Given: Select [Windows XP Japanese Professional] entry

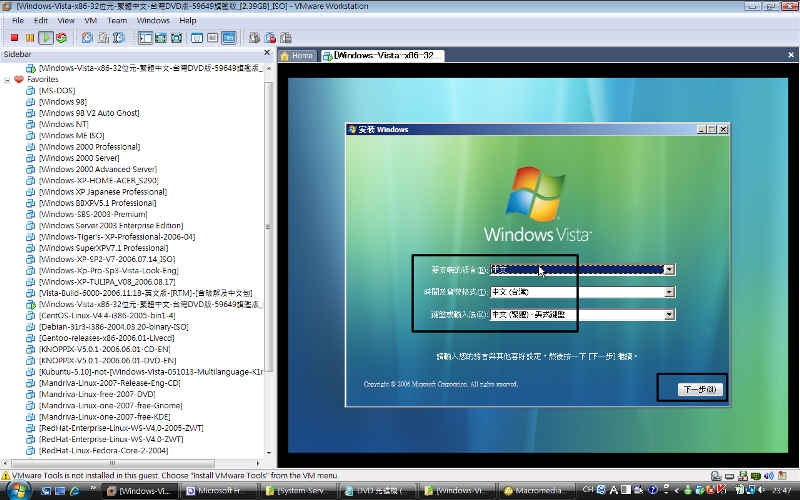Looking at the screenshot, I should click(103, 191).
